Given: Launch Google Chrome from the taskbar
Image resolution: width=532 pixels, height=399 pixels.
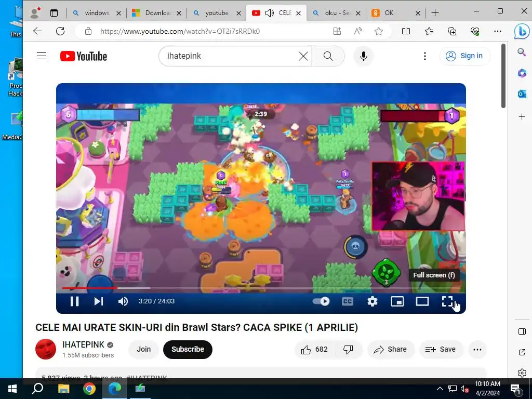Looking at the screenshot, I should click(x=89, y=389).
